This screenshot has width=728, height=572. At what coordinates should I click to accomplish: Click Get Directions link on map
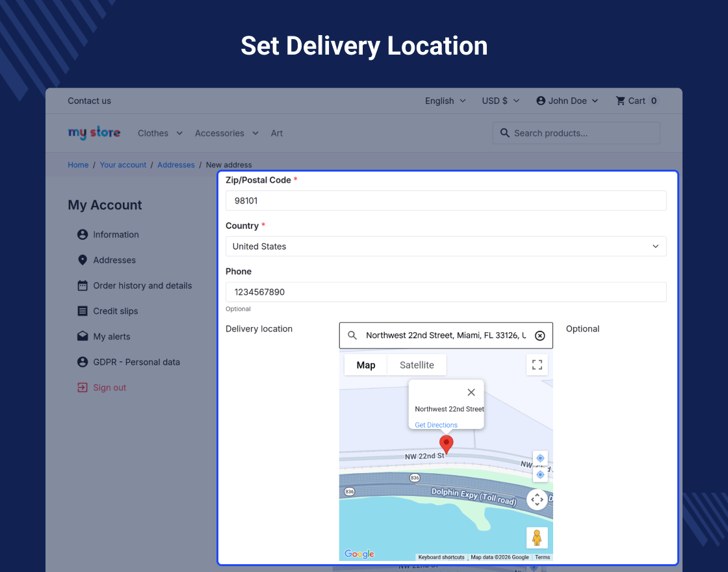[436, 425]
